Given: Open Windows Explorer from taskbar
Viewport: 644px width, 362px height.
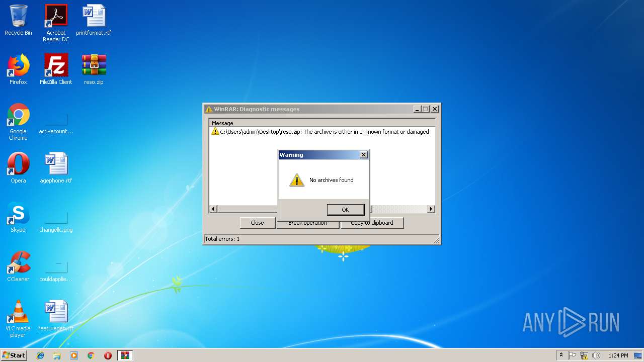Looking at the screenshot, I should 57,355.
